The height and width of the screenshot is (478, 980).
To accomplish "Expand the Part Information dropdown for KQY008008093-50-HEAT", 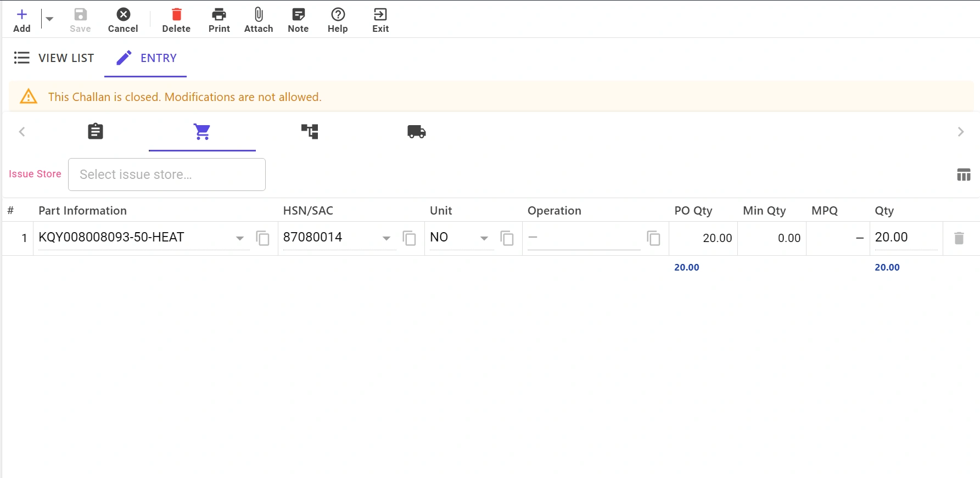I will 240,238.
